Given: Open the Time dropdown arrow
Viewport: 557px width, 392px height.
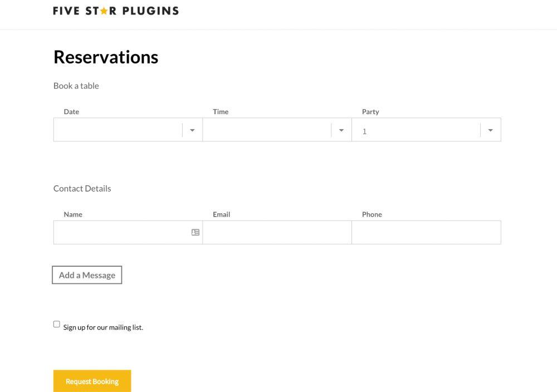Looking at the screenshot, I should pos(341,130).
